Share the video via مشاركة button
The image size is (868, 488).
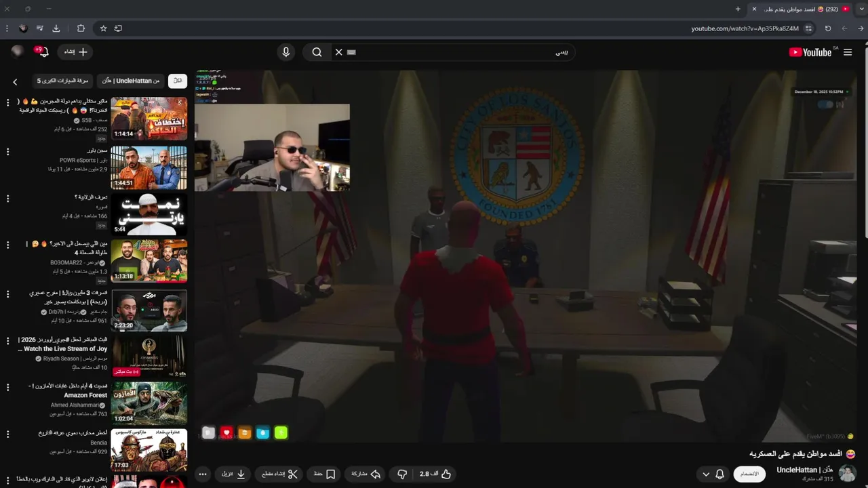[364, 474]
